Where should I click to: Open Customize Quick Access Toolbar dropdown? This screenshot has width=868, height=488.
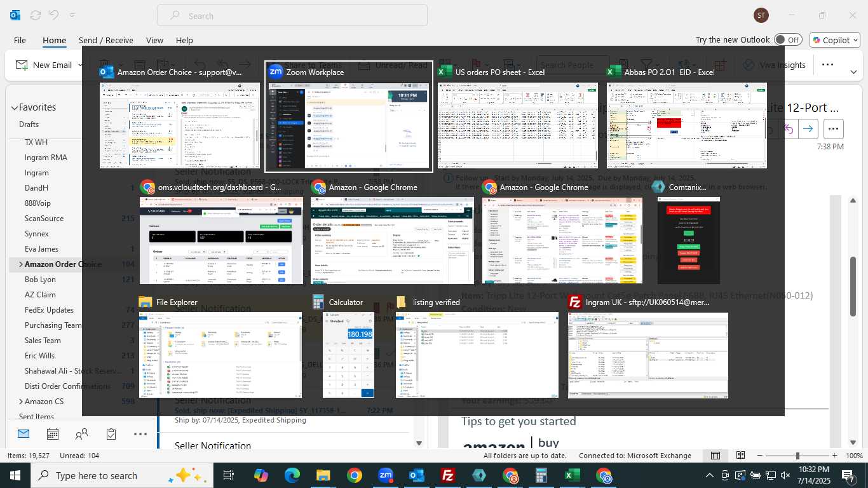(72, 15)
